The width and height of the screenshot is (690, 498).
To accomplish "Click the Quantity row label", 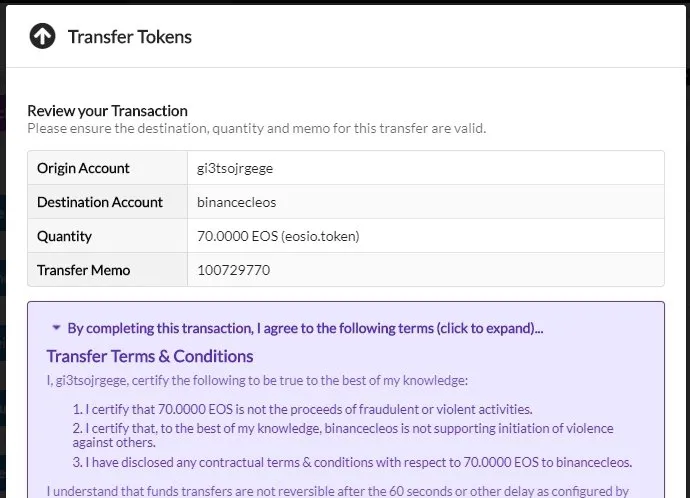I will [x=64, y=236].
